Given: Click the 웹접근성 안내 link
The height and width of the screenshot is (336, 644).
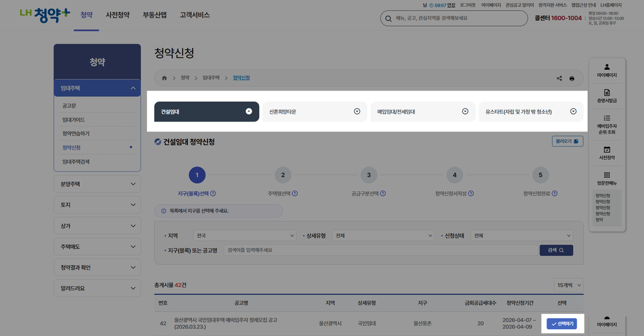Looking at the screenshot, I should pyautogui.click(x=584, y=5).
